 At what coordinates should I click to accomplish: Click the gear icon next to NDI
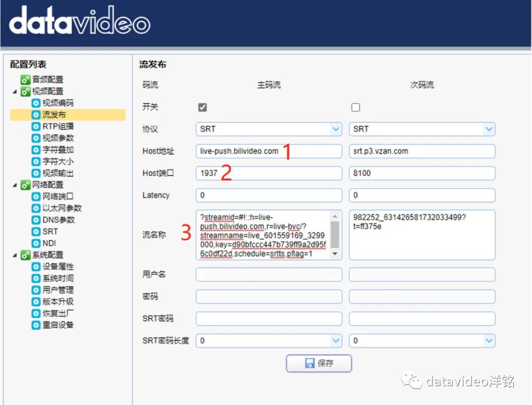click(36, 243)
